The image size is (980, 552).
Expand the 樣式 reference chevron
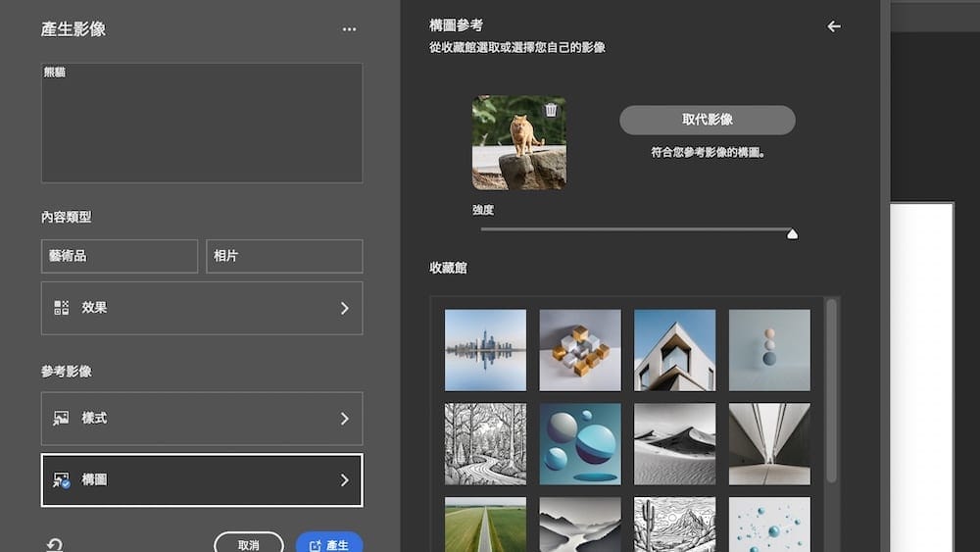point(344,419)
